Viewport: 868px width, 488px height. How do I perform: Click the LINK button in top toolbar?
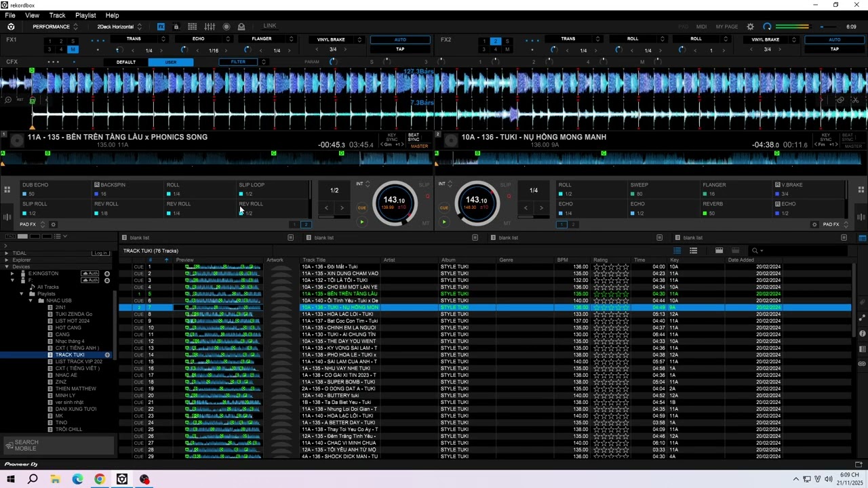[270, 26]
